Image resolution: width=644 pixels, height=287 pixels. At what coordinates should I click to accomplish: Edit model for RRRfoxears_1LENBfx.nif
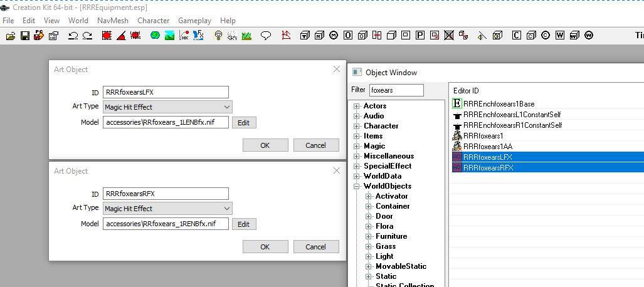244,123
